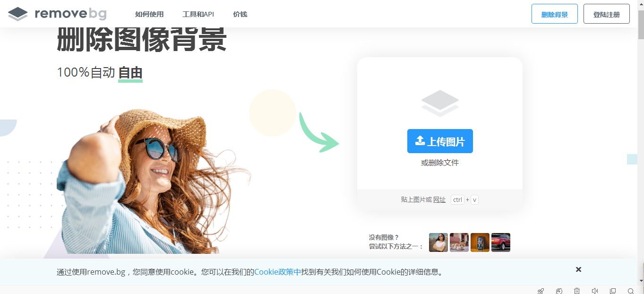
Task: Select the animal sample thumbnail
Action: pos(459,242)
